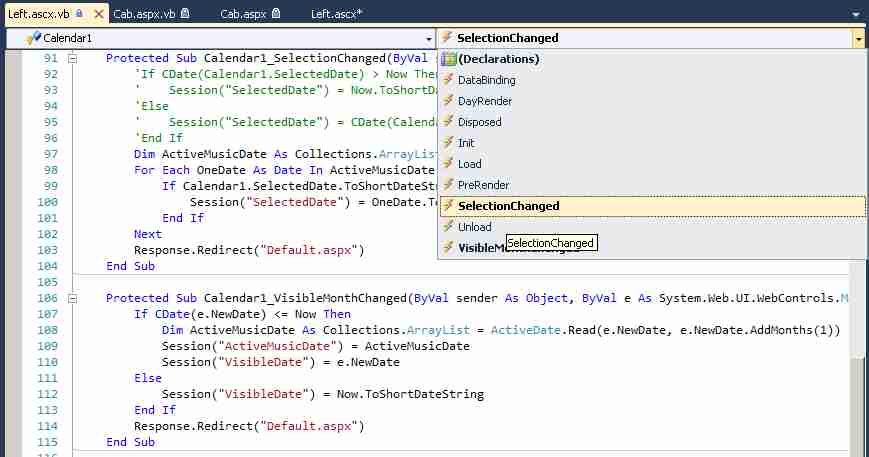
Task: Click 'End Sub' on line 115
Action: click(130, 443)
